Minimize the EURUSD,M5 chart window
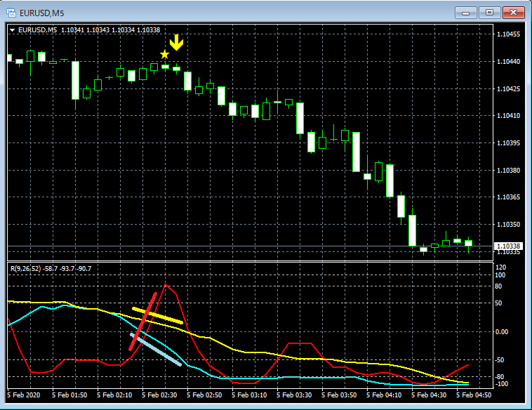Screen dimensions: 532x410 465,13
